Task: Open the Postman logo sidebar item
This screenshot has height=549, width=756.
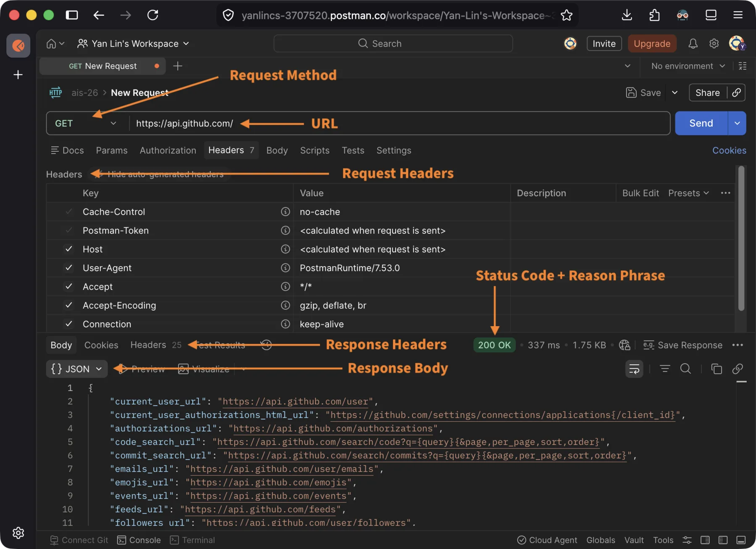Action: 18,45
